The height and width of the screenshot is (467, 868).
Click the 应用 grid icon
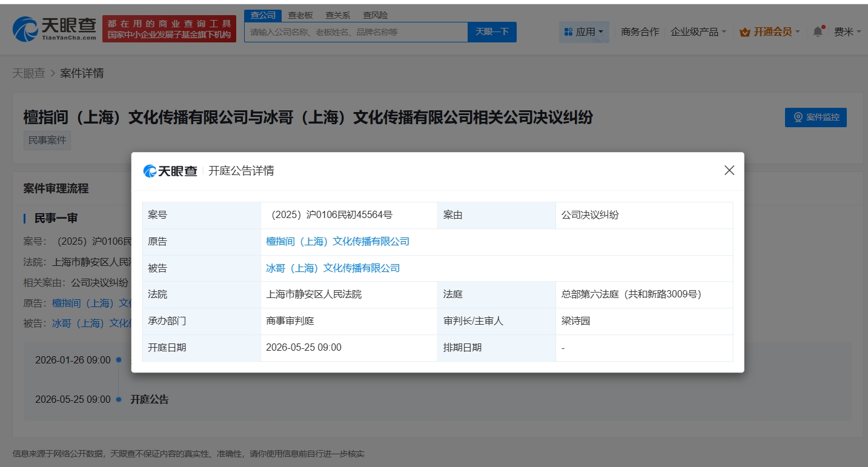point(568,32)
